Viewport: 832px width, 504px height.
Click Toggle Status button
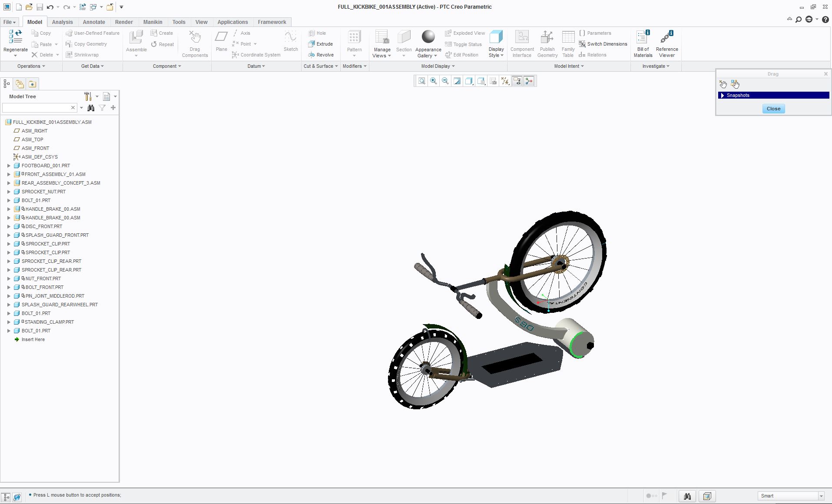(463, 44)
